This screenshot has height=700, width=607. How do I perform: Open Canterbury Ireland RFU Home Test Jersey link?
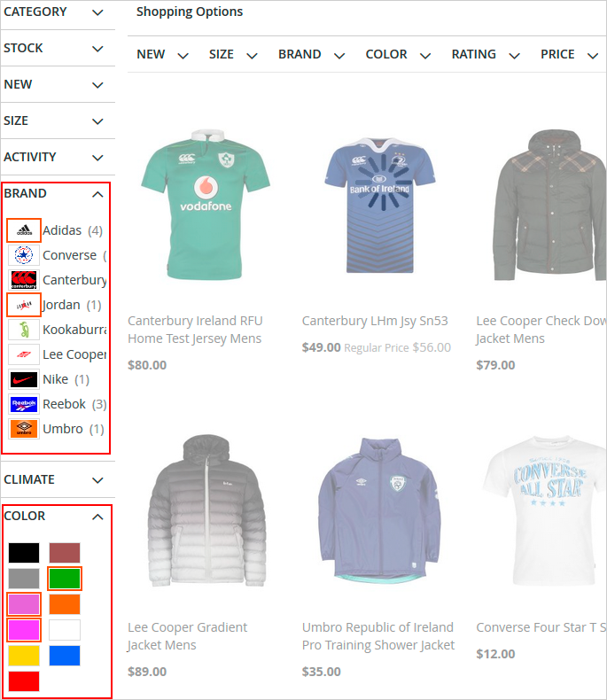195,330
